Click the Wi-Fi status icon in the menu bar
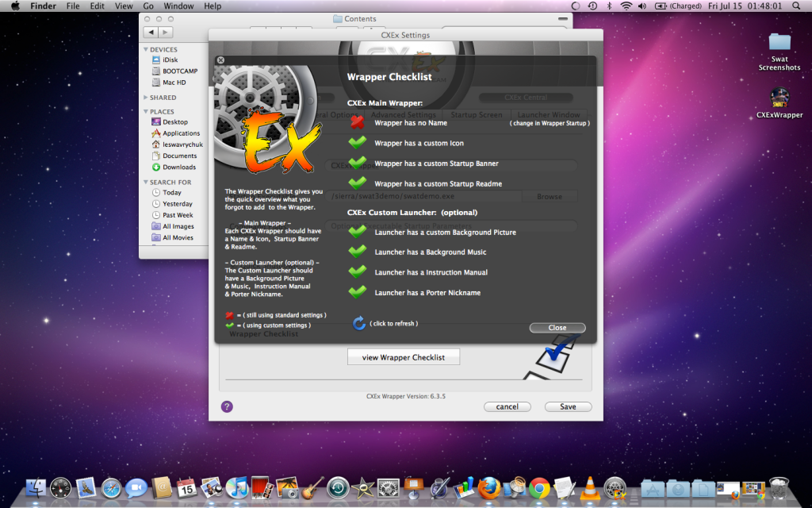Image resolution: width=812 pixels, height=508 pixels. [x=626, y=6]
